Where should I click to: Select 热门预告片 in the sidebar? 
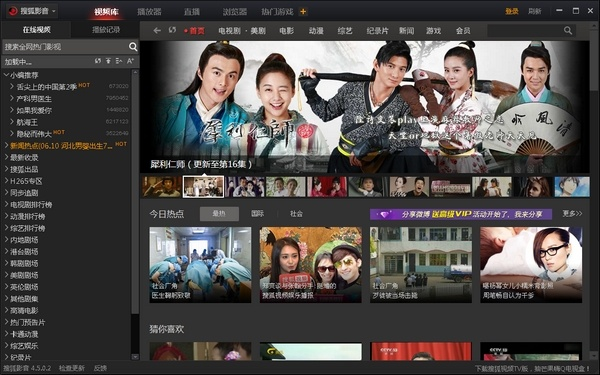click(x=28, y=322)
